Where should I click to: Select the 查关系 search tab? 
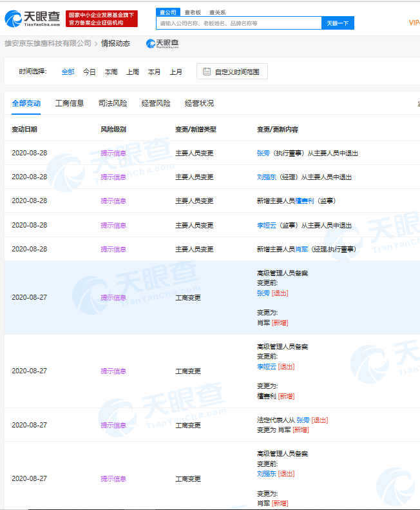[x=218, y=12]
